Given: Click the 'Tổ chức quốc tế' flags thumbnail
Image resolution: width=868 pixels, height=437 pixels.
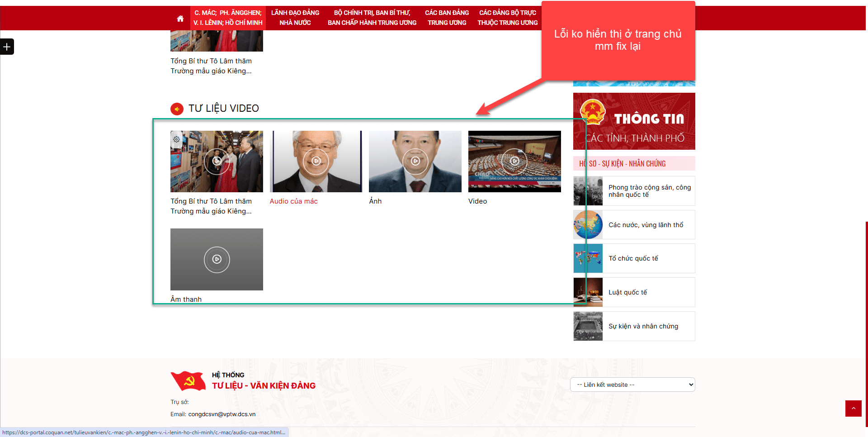Looking at the screenshot, I should coord(588,258).
